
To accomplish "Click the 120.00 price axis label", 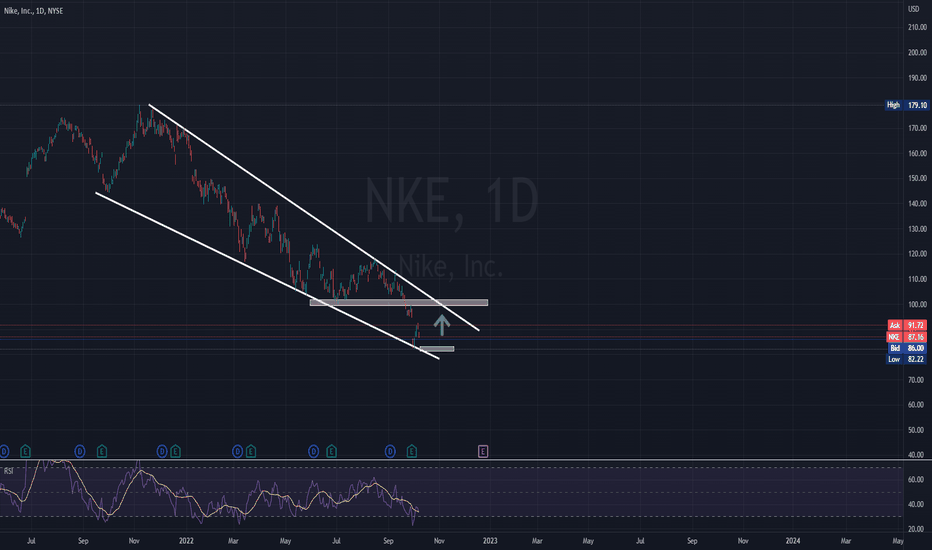I will point(917,254).
